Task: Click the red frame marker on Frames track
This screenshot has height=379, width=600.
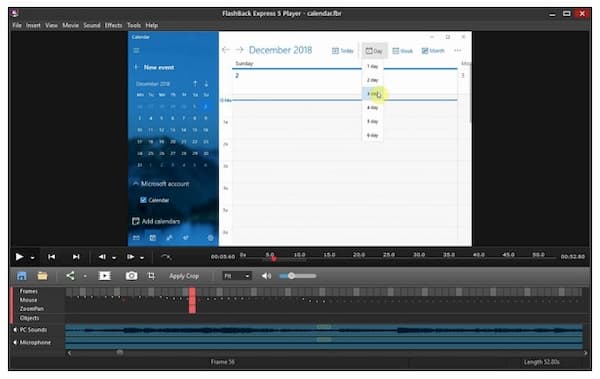Action: (192, 300)
